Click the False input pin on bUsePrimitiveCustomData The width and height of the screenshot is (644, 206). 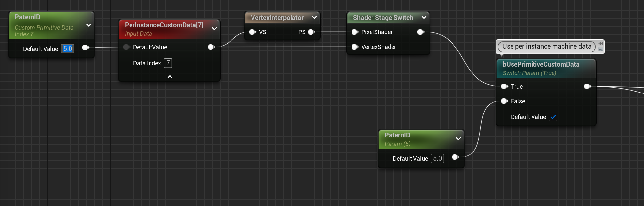coord(504,101)
